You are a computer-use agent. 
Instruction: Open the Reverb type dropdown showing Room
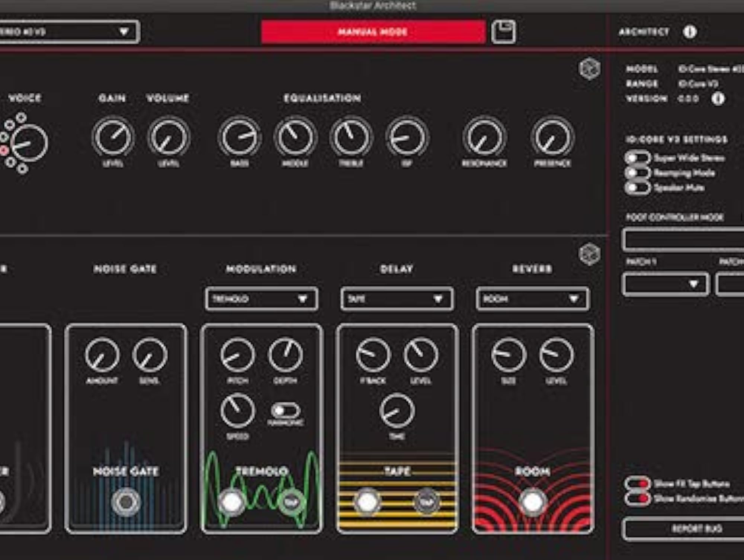532,299
